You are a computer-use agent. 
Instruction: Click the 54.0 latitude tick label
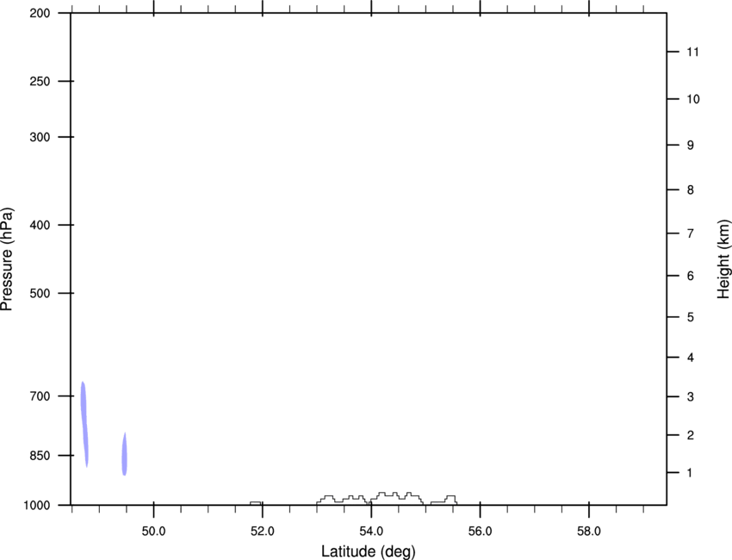tap(371, 530)
